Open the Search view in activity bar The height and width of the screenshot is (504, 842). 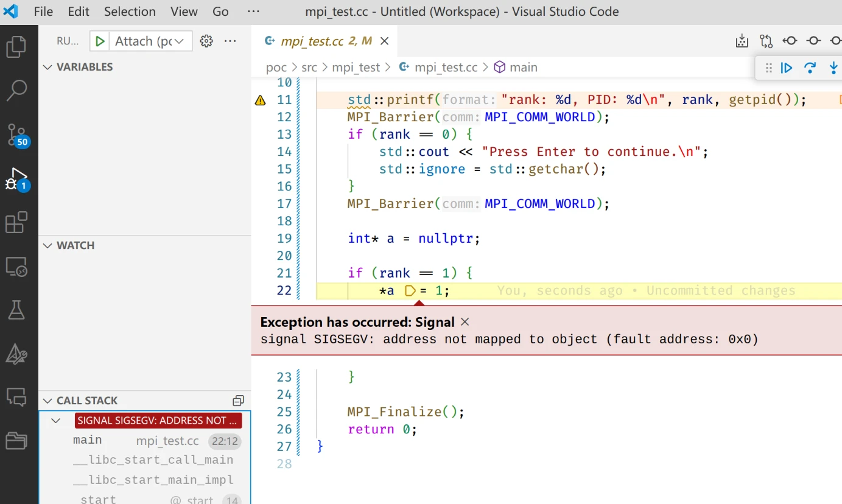tap(16, 90)
